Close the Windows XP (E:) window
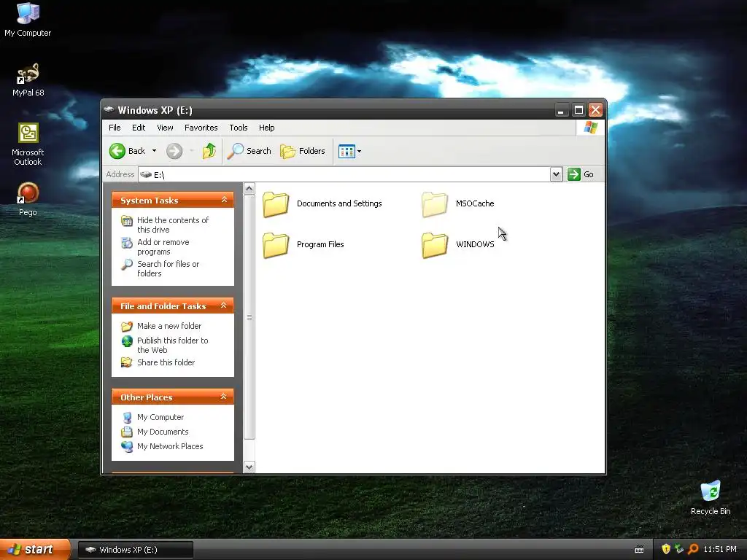The width and height of the screenshot is (747, 560). point(595,111)
